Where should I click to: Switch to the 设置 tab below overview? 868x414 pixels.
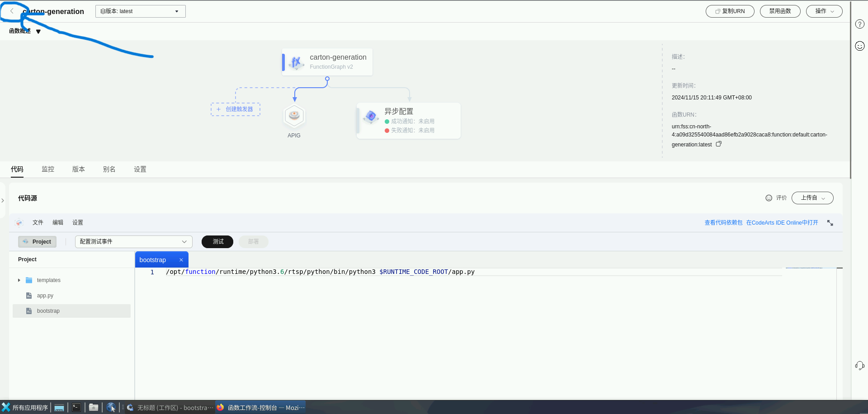click(x=140, y=169)
